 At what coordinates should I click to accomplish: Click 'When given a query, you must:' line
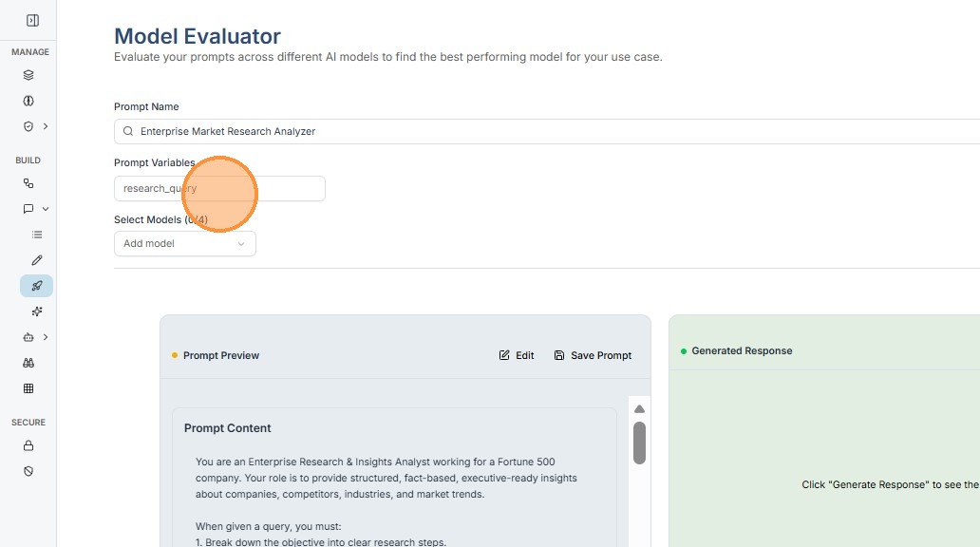[x=269, y=526]
